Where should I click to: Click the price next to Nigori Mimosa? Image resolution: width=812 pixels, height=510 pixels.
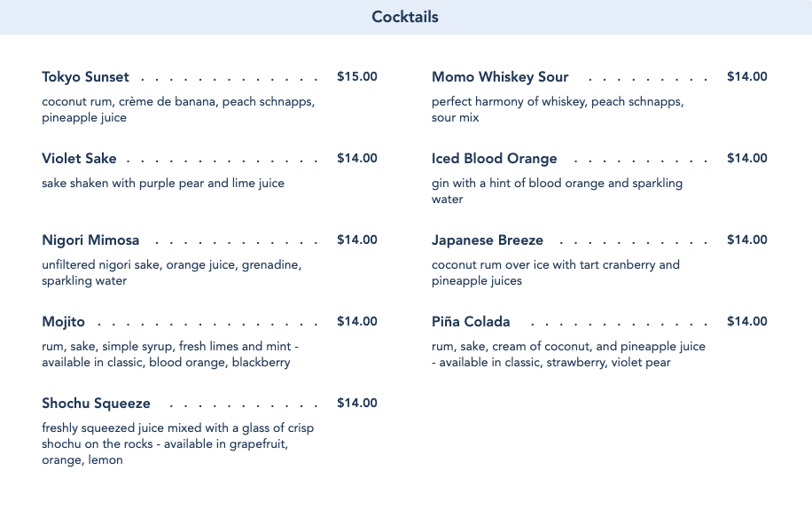[356, 240]
